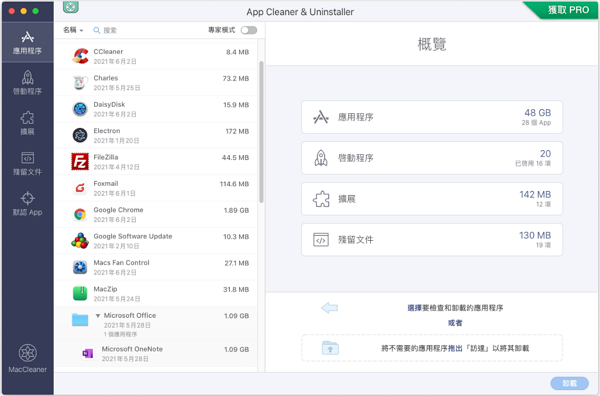Open the 啓動程序 sidebar section
Viewport: 600px width, 396px height.
tap(27, 83)
